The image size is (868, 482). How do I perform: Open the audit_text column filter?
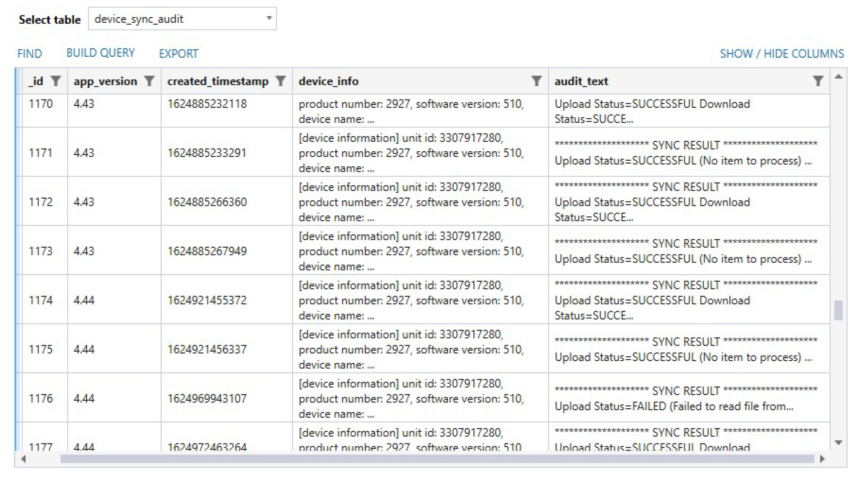tap(818, 81)
